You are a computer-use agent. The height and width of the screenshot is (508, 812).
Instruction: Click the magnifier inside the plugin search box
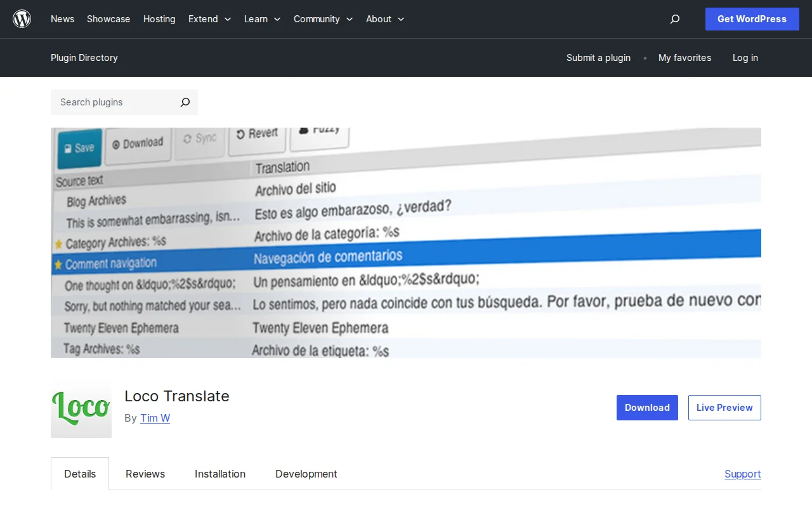click(185, 102)
